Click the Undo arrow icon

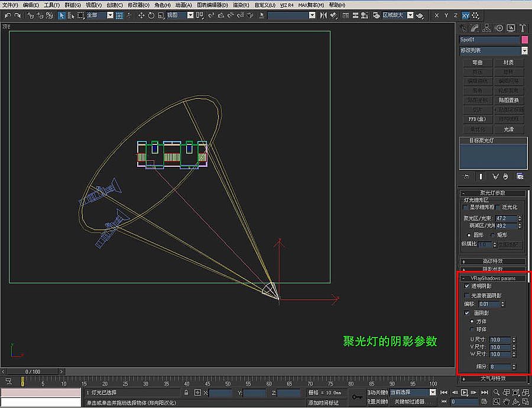coord(7,15)
